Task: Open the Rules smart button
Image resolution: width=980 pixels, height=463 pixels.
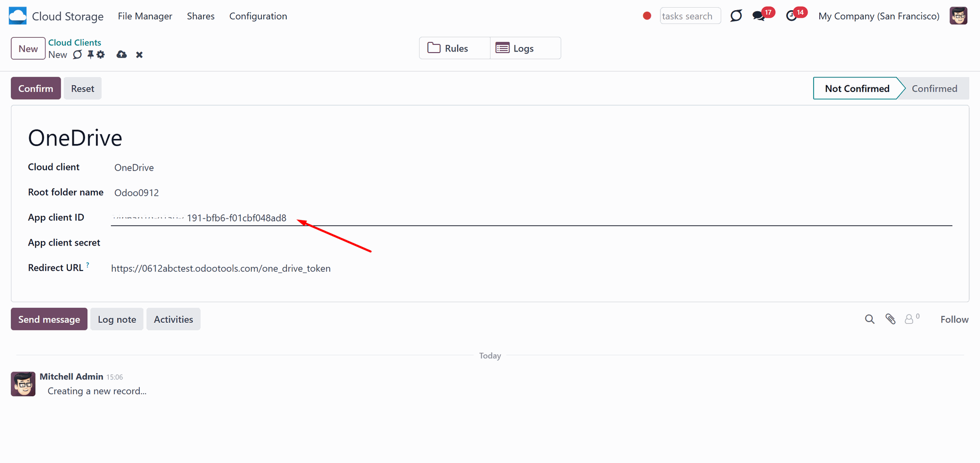Action: (x=455, y=48)
